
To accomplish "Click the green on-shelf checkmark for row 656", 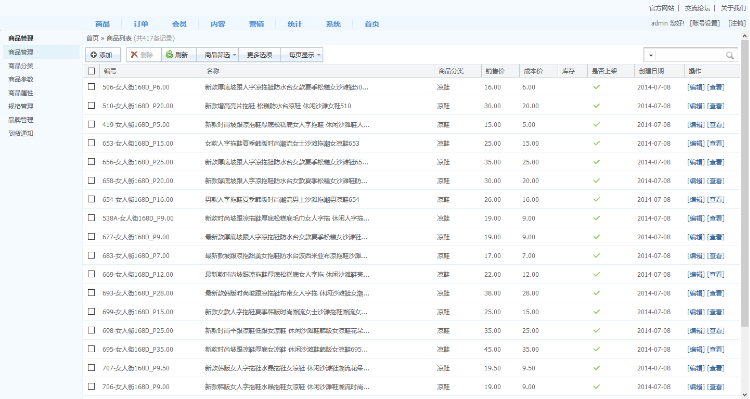I will (596, 162).
